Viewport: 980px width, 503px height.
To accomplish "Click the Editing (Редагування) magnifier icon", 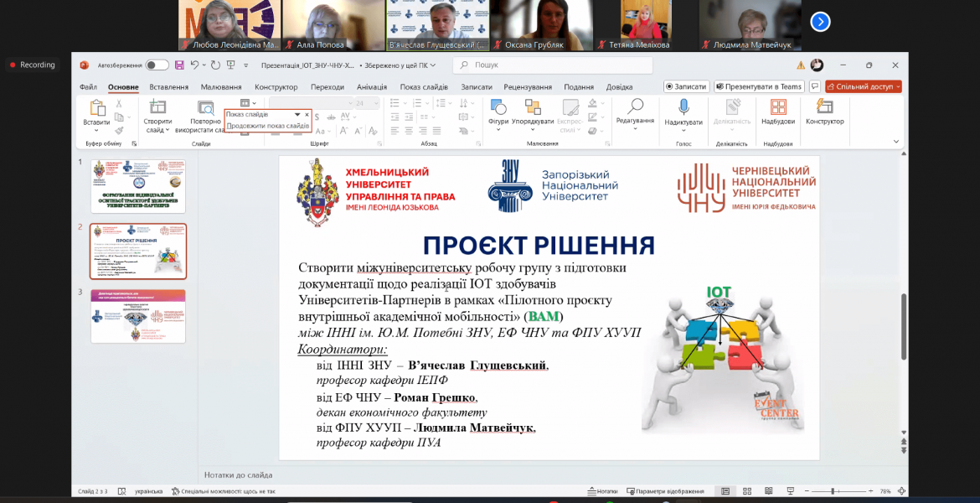I will (x=635, y=106).
